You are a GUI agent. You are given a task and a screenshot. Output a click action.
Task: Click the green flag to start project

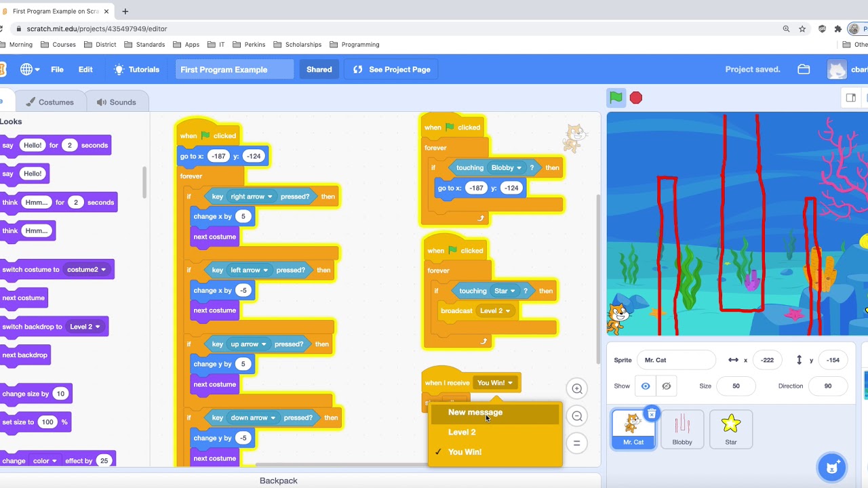(x=616, y=98)
